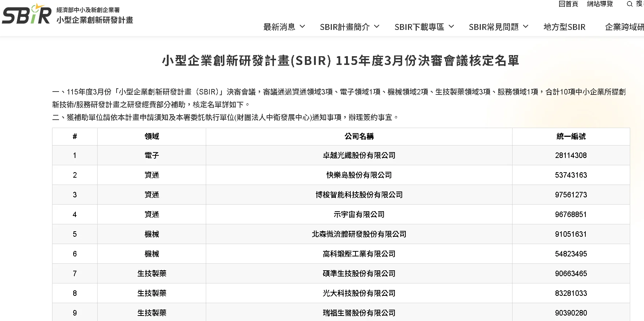Expand the SBIR下載專區 chevron arrow

coord(451,27)
